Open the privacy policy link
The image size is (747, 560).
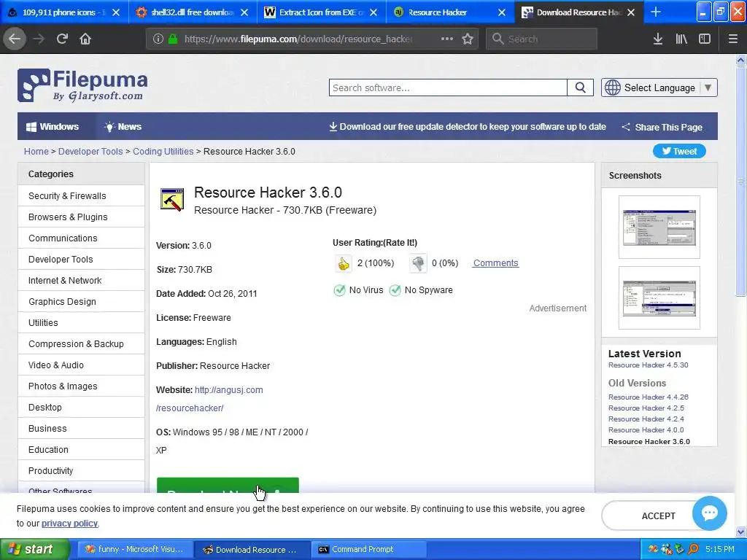pyautogui.click(x=69, y=524)
